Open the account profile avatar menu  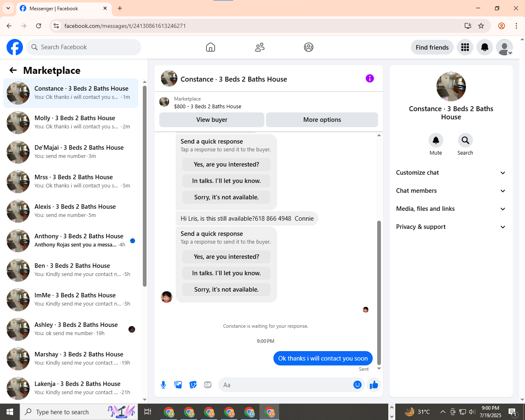[x=504, y=47]
